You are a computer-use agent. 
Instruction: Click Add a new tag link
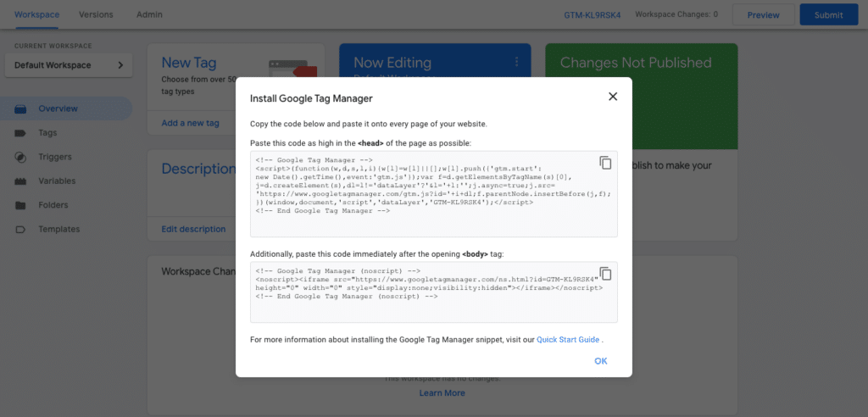191,123
